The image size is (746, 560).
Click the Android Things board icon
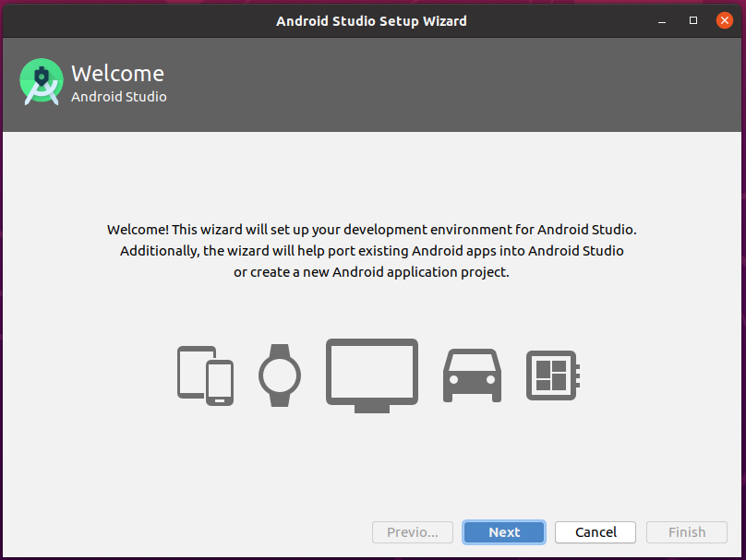click(x=553, y=375)
